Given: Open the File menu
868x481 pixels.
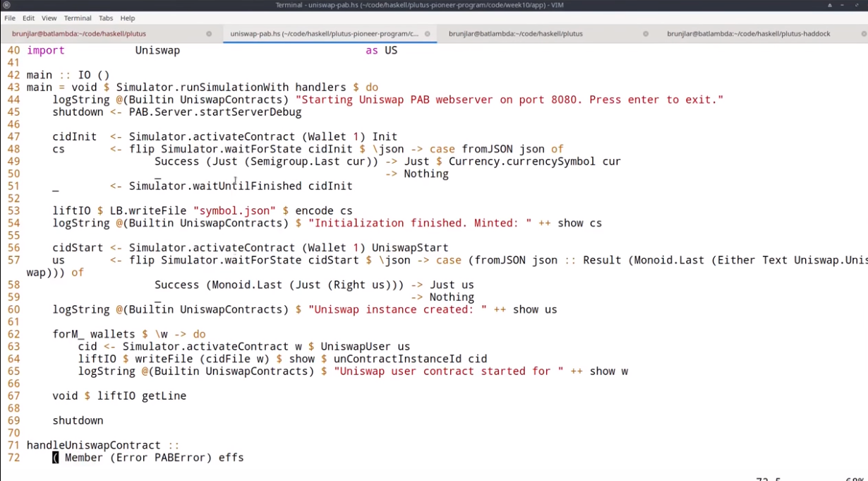Looking at the screenshot, I should pyautogui.click(x=10, y=18).
